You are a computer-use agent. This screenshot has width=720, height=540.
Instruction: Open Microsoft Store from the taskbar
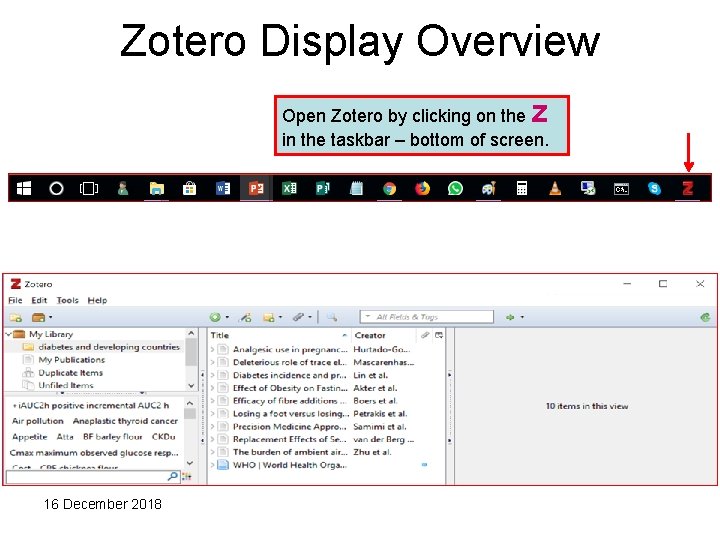tap(189, 188)
